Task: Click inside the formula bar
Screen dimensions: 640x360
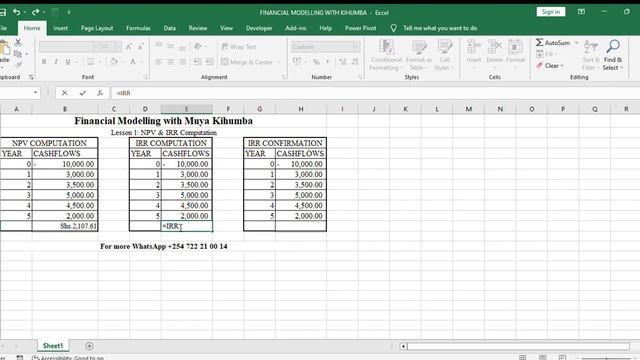Action: coord(376,93)
